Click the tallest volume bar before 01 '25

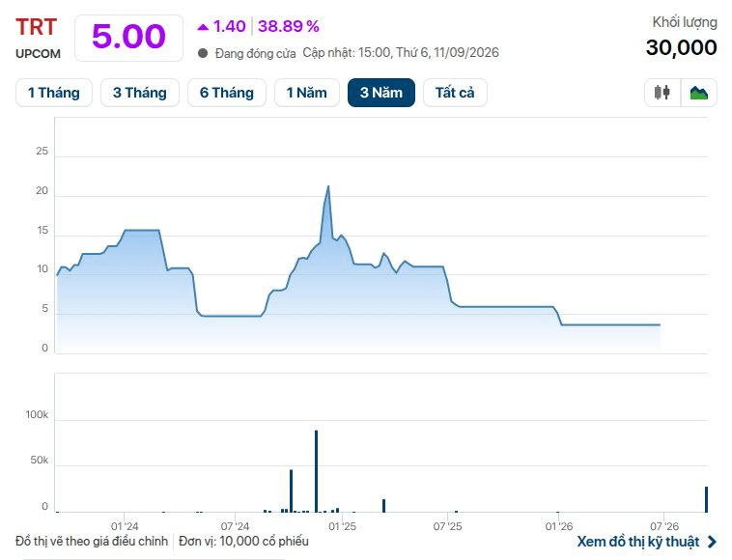pos(316,471)
